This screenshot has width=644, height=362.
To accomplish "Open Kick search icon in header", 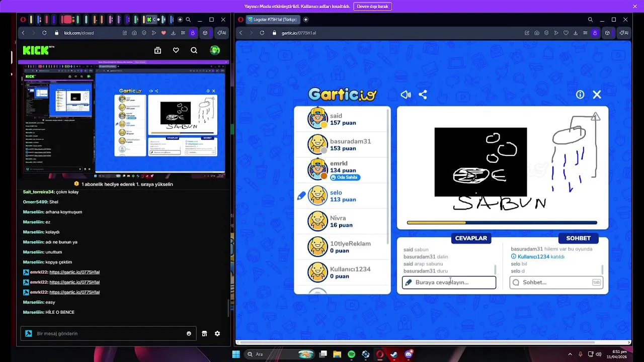I will click(x=194, y=50).
